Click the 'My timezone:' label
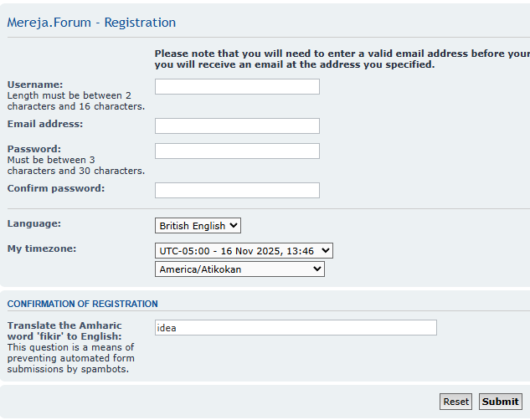Viewport: 530px width, 420px height. [43, 248]
